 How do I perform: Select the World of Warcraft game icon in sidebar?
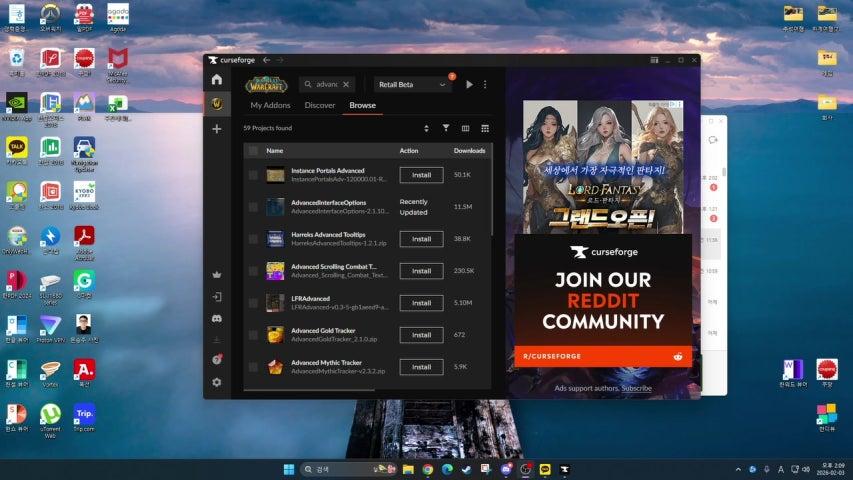pyautogui.click(x=217, y=103)
